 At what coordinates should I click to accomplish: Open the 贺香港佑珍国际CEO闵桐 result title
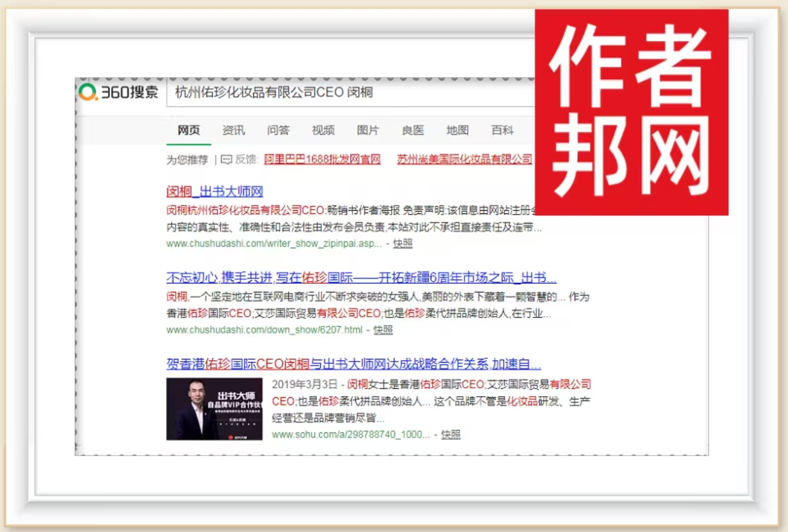pos(353,365)
